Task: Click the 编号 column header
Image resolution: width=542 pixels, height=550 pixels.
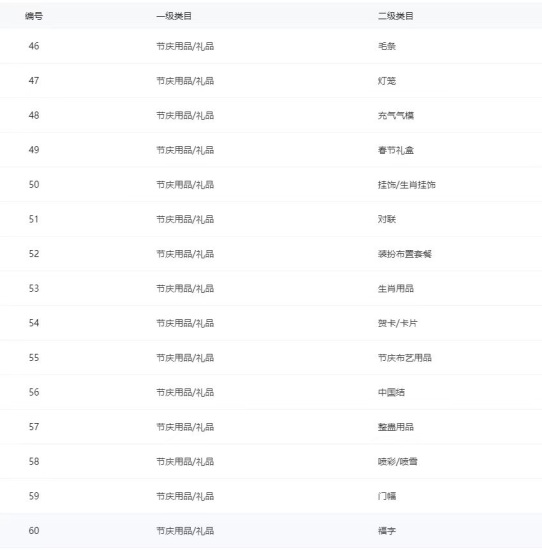Action: pyautogui.click(x=34, y=16)
